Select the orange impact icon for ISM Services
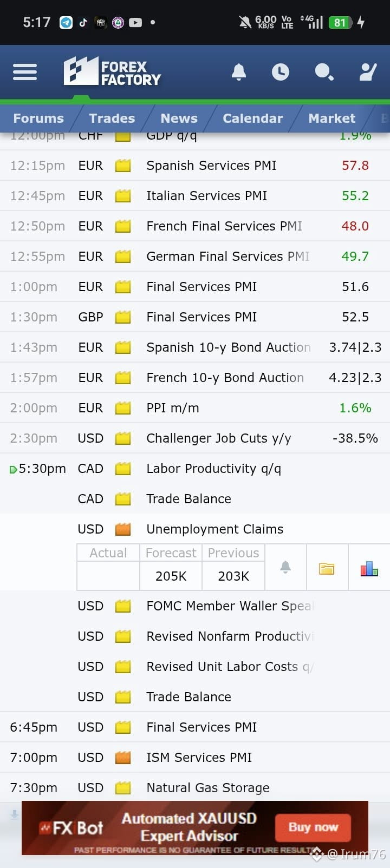 click(123, 758)
